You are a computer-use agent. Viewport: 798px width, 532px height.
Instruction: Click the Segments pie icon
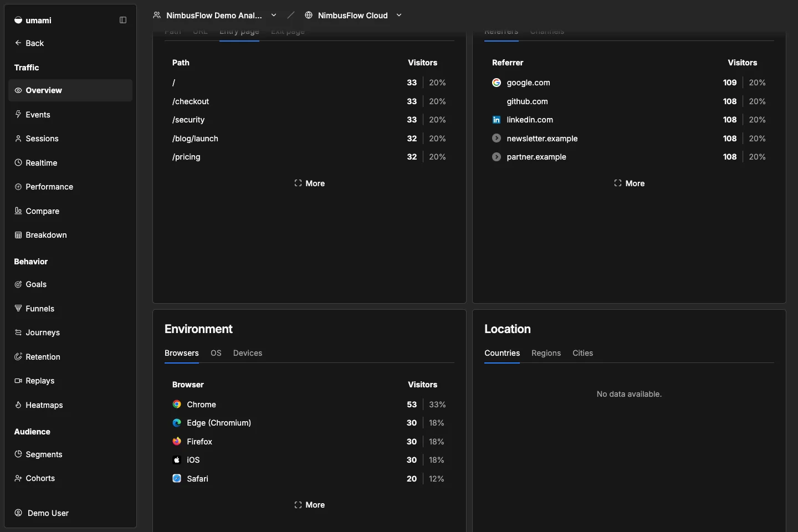click(18, 454)
